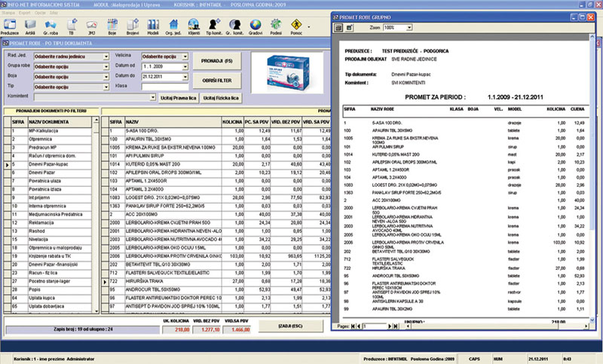This screenshot has height=364, width=603.
Task: Click the print icon in Promet Robe Grupno window
Action: 338,28
